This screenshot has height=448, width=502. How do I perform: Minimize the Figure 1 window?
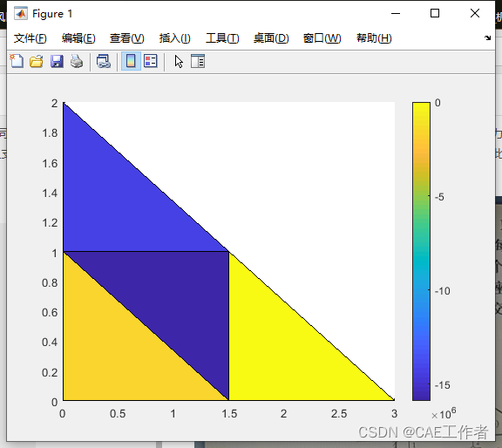396,13
